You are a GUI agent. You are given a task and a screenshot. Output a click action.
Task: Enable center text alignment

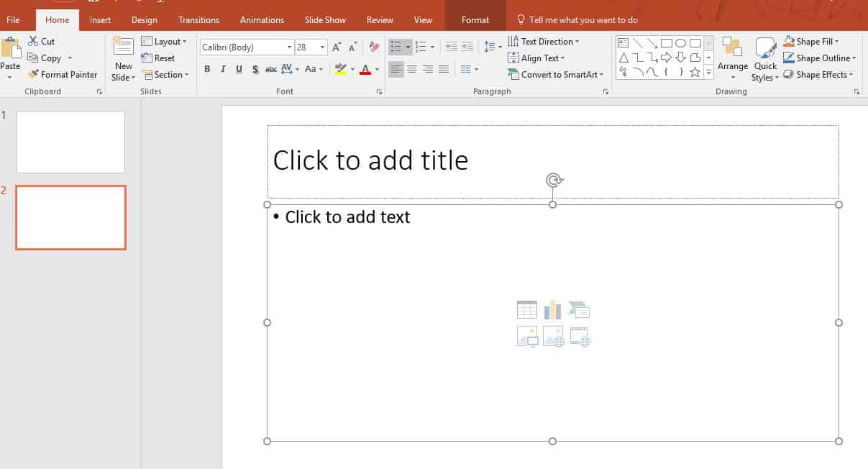click(412, 69)
